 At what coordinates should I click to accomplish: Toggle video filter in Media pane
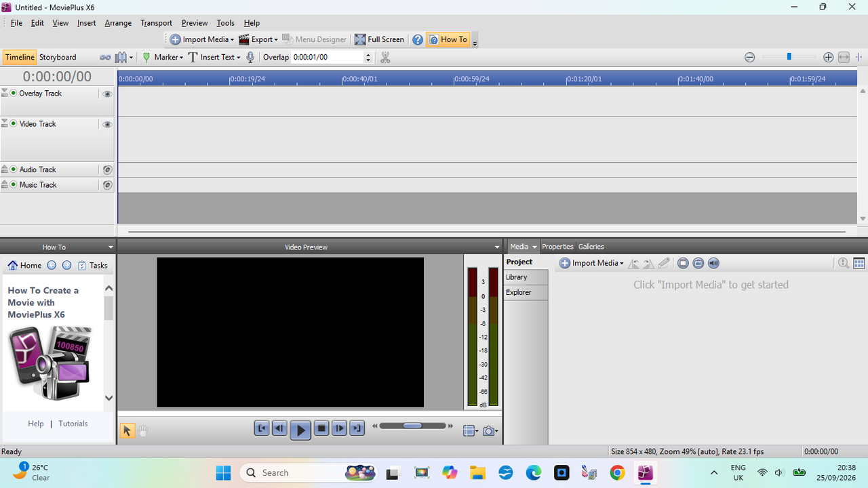[683, 263]
